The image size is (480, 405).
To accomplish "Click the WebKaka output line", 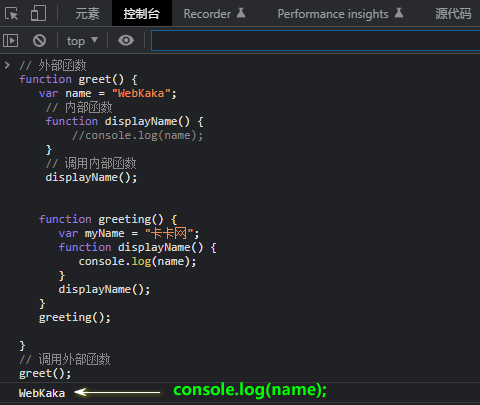I will click(x=42, y=393).
